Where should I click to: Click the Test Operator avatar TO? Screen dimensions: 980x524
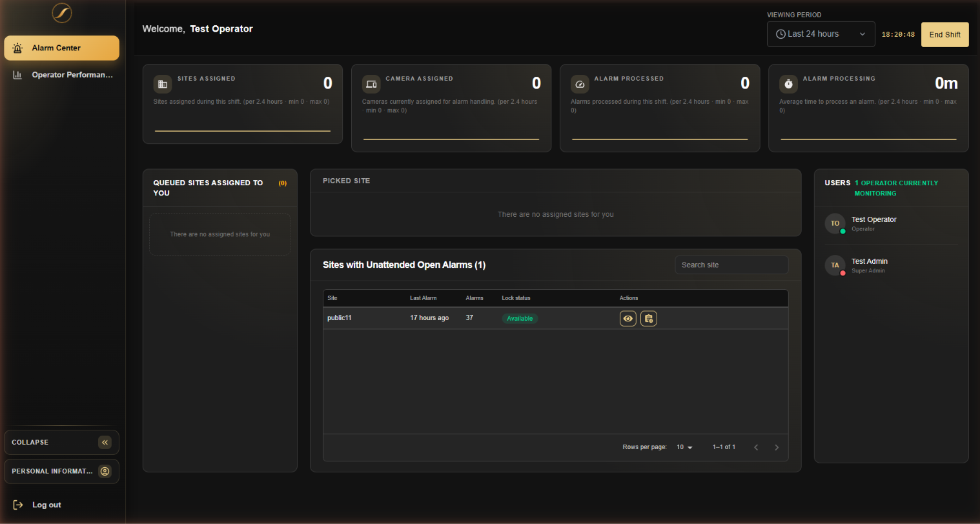pyautogui.click(x=835, y=223)
